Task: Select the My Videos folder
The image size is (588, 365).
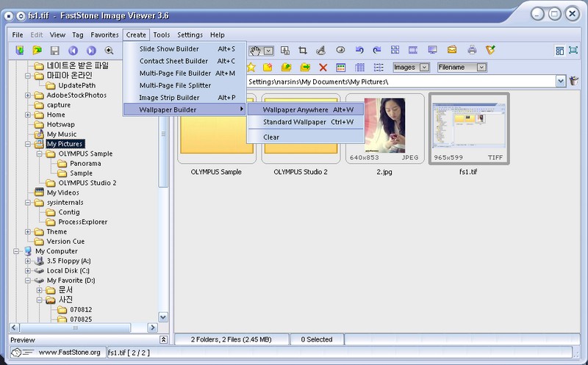Action: 62,192
